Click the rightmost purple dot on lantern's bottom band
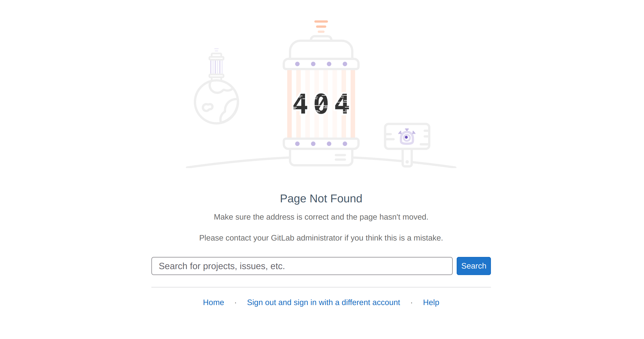 [x=345, y=144]
